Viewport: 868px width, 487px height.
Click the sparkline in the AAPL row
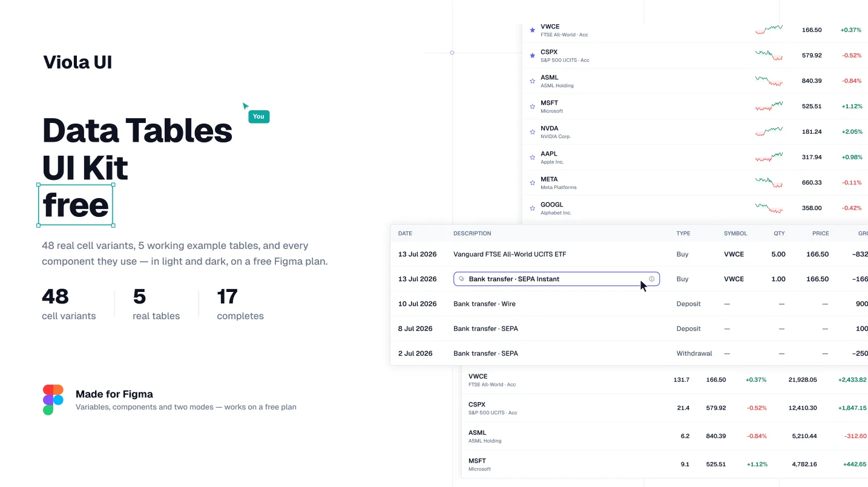769,157
